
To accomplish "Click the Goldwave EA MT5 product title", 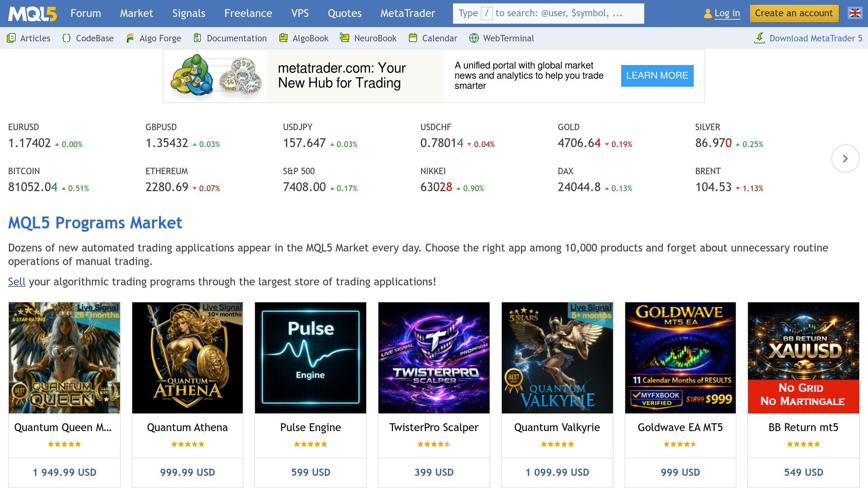I will pyautogui.click(x=680, y=427).
